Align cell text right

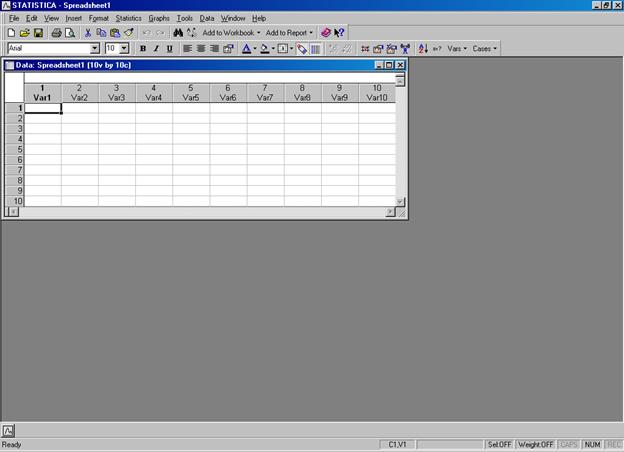(214, 49)
